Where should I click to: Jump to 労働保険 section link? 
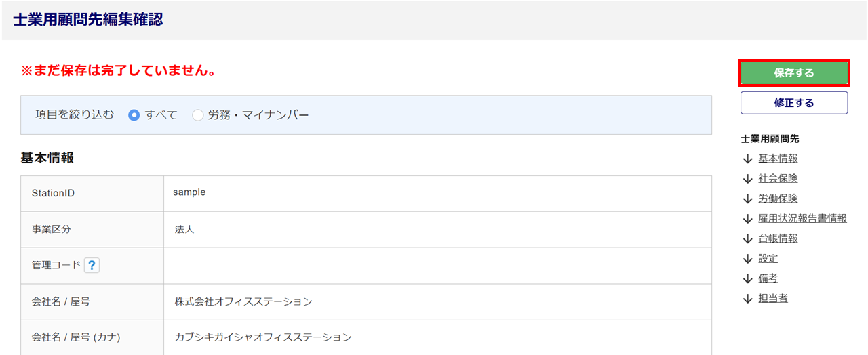(778, 199)
